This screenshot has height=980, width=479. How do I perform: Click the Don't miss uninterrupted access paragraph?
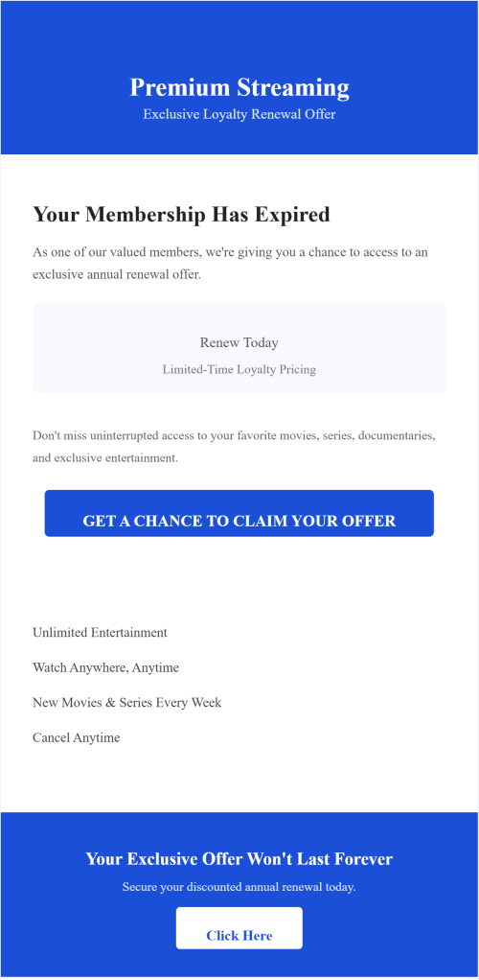pyautogui.click(x=234, y=446)
